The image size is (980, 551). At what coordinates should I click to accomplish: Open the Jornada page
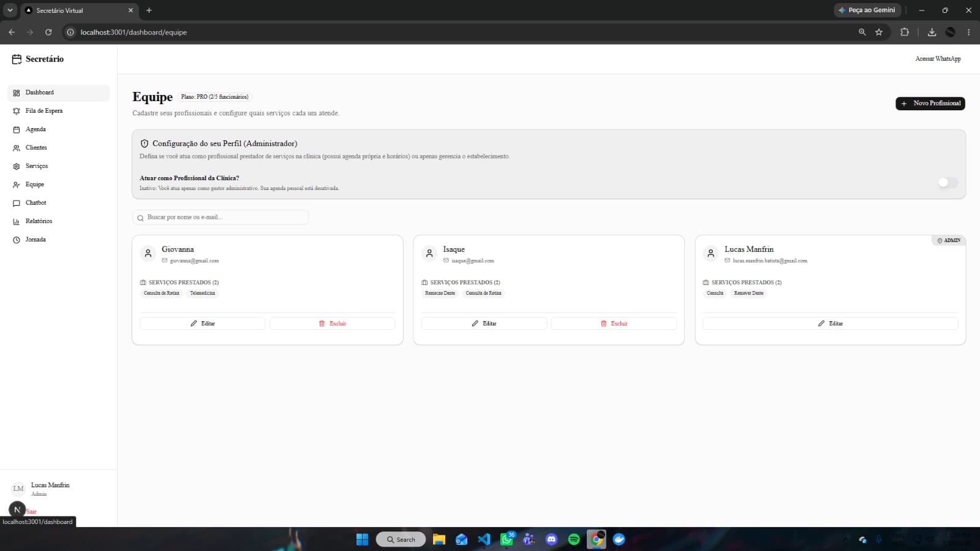tap(58, 240)
